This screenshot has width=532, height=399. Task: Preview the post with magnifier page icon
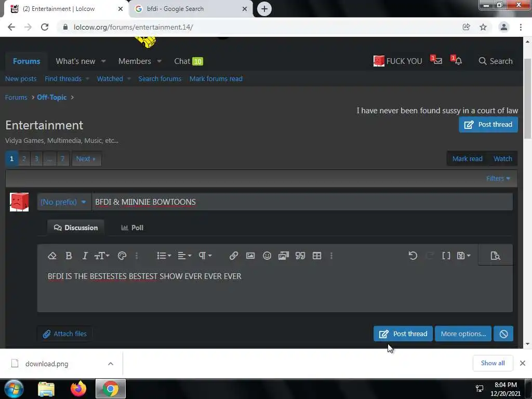[x=495, y=256]
